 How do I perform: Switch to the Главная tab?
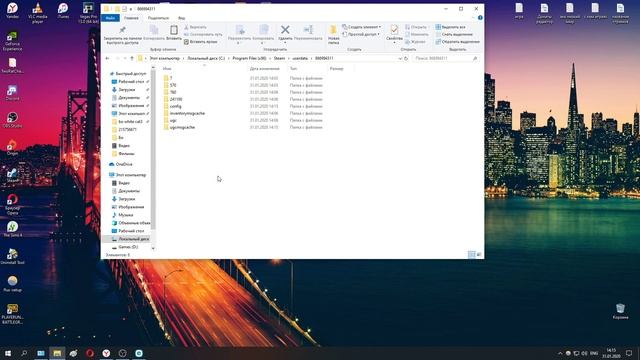click(131, 18)
